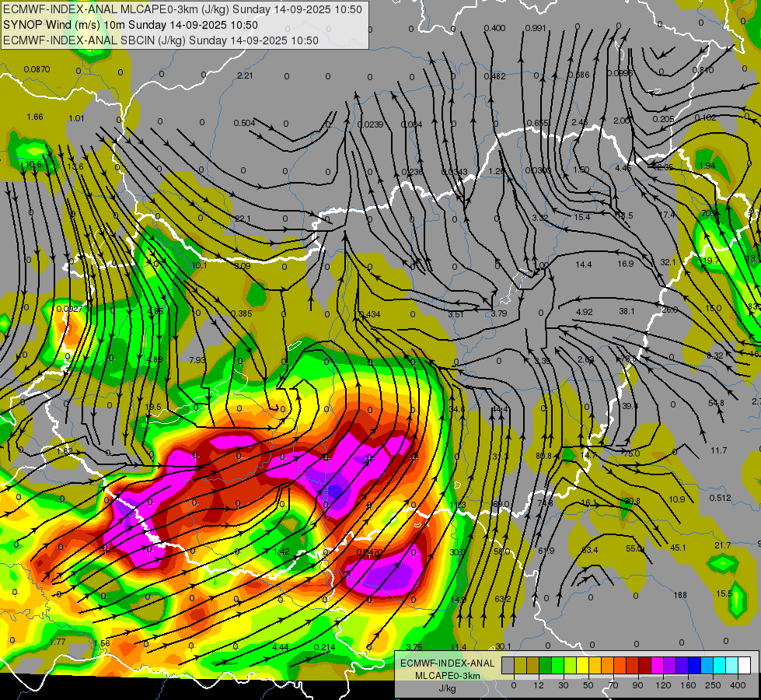The height and width of the screenshot is (700, 761).
Task: Click the map value '0.0927'
Action: (69, 309)
